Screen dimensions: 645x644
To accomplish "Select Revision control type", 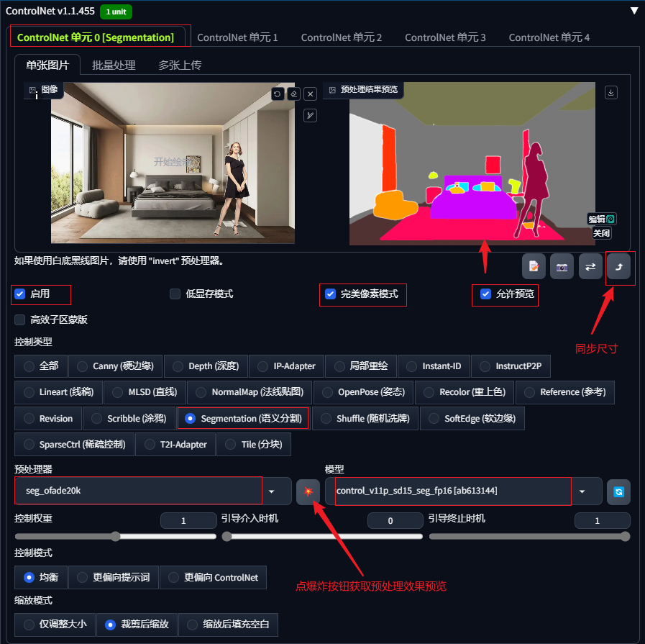I will click(x=47, y=419).
